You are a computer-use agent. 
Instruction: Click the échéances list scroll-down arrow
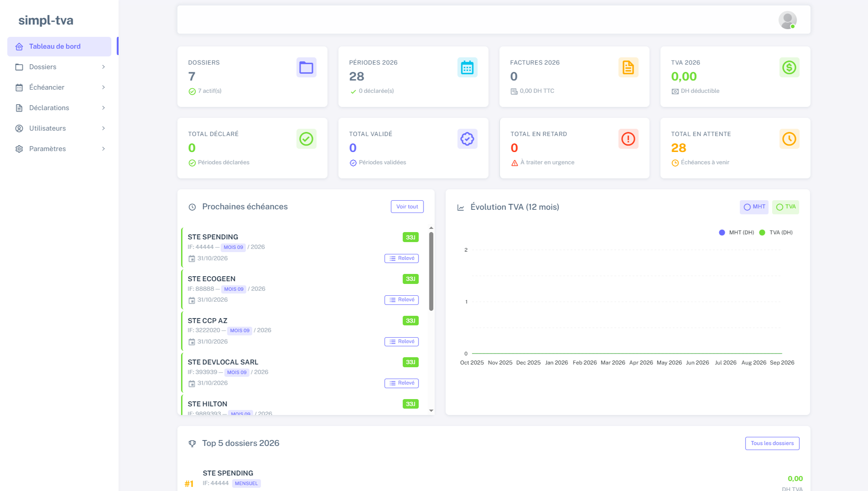pyautogui.click(x=431, y=410)
